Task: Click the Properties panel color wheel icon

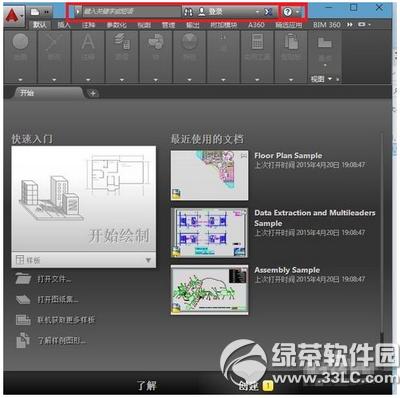Action: point(189,42)
